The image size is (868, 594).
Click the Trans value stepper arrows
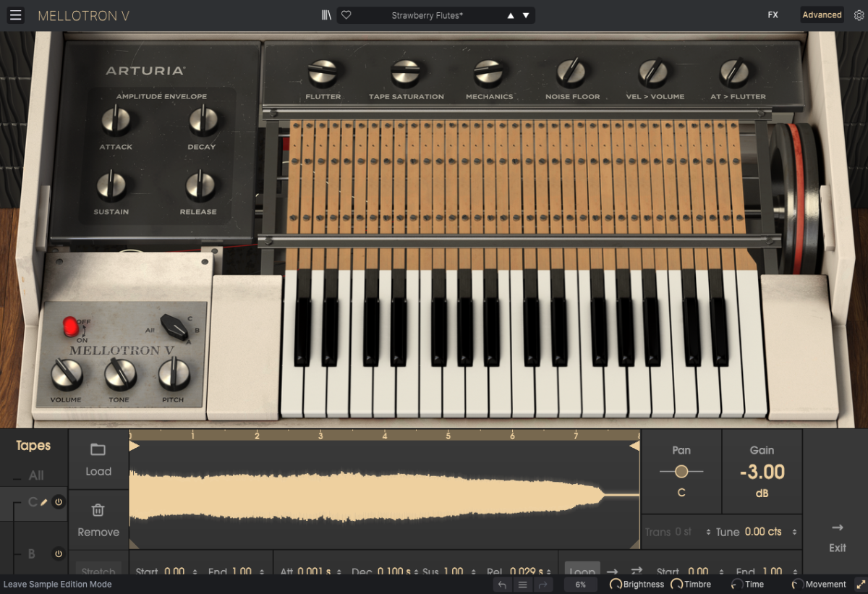tap(708, 532)
